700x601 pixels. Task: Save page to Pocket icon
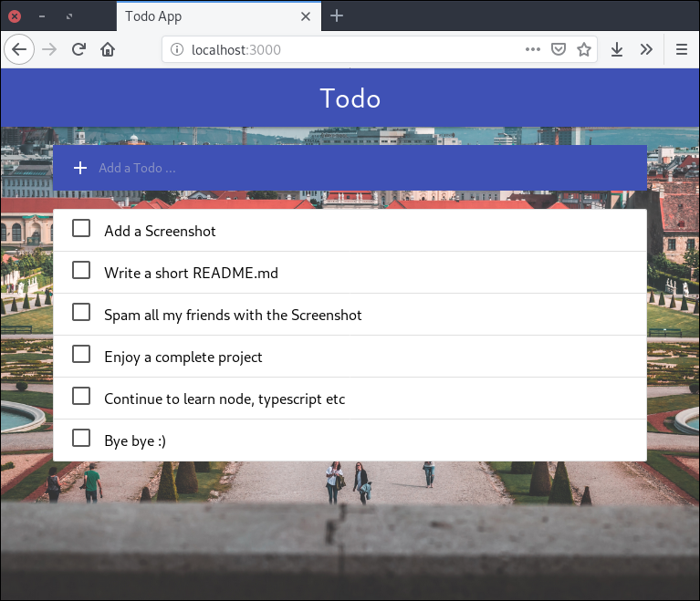pyautogui.click(x=558, y=49)
